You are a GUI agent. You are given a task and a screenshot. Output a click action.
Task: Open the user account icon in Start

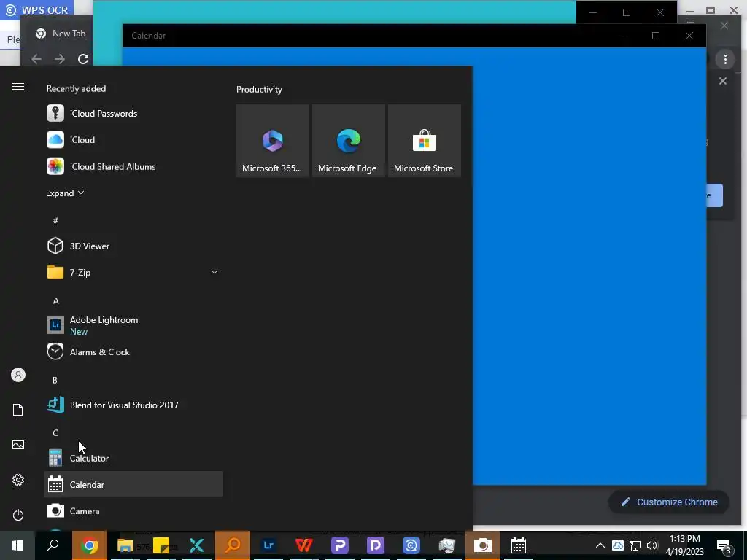tap(18, 375)
